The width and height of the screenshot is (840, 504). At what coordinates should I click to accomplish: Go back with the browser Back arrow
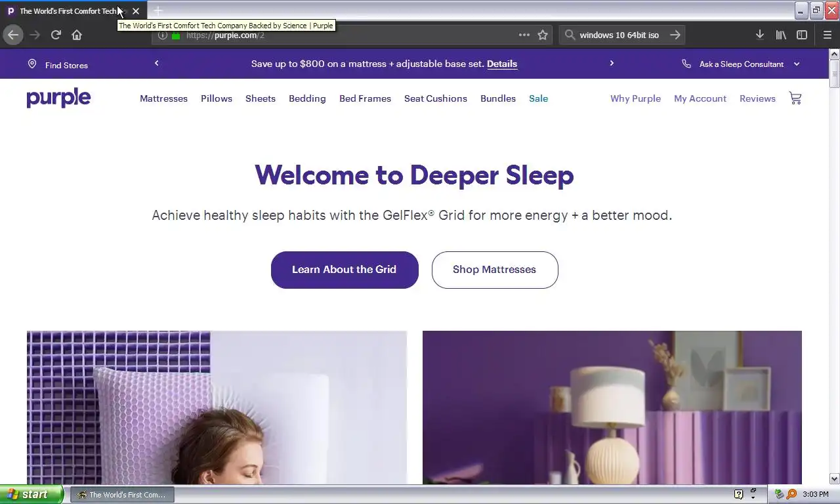(12, 35)
